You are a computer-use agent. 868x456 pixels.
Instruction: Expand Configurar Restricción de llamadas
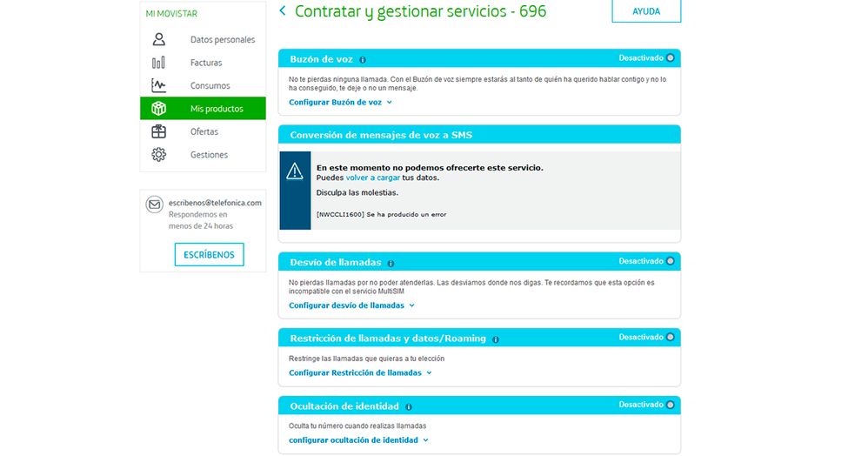point(360,372)
